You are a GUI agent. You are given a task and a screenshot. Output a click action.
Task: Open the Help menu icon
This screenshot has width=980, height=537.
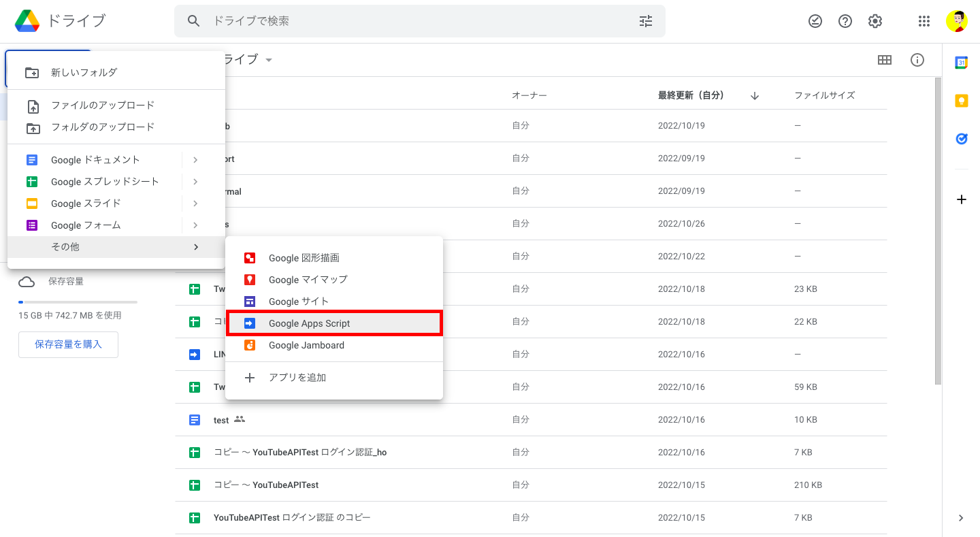[x=845, y=21]
